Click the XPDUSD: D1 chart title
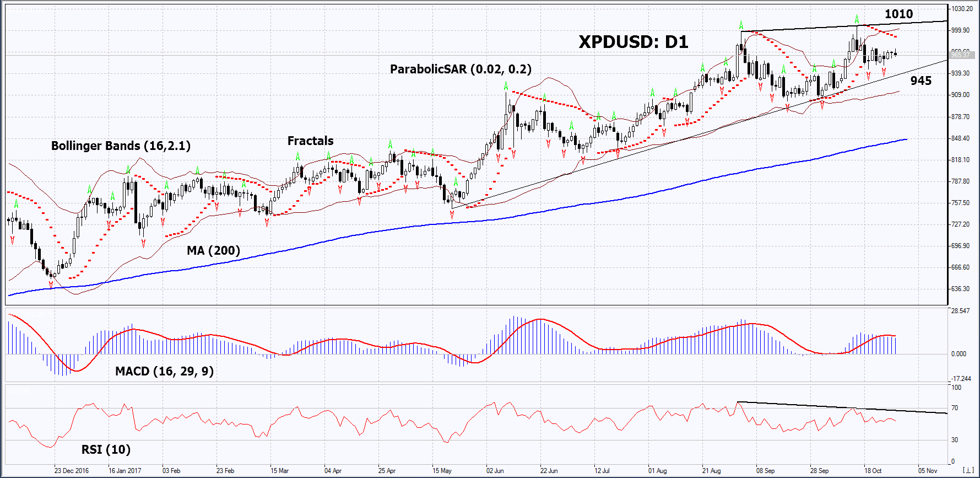 coord(633,42)
